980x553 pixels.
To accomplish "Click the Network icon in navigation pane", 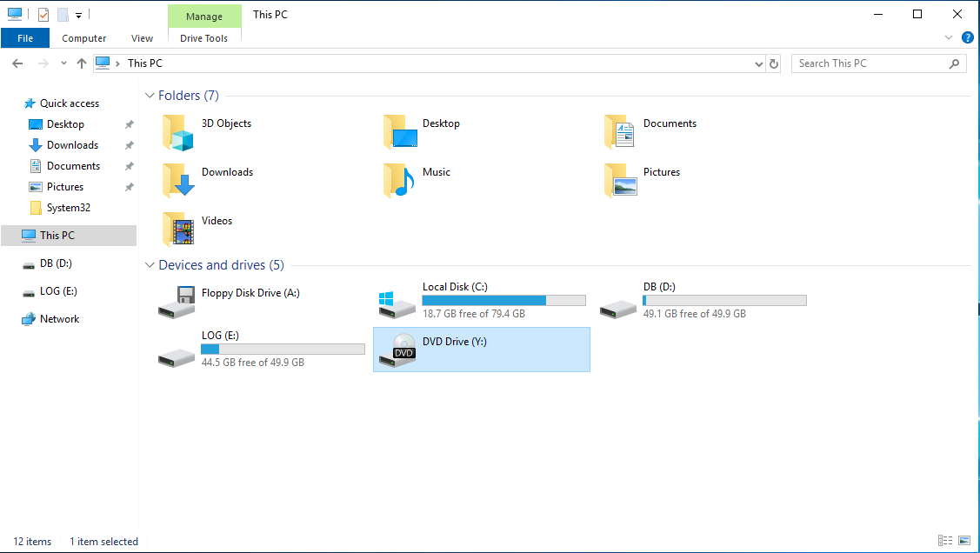I will point(29,319).
